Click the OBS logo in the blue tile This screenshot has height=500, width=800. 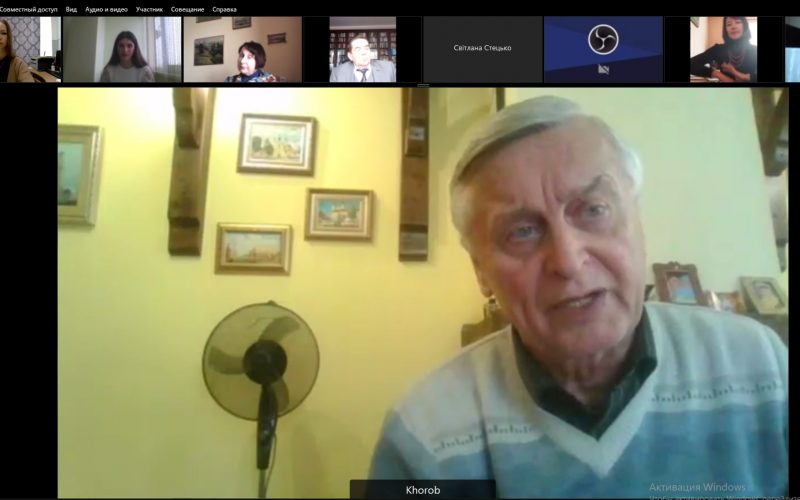point(603,39)
